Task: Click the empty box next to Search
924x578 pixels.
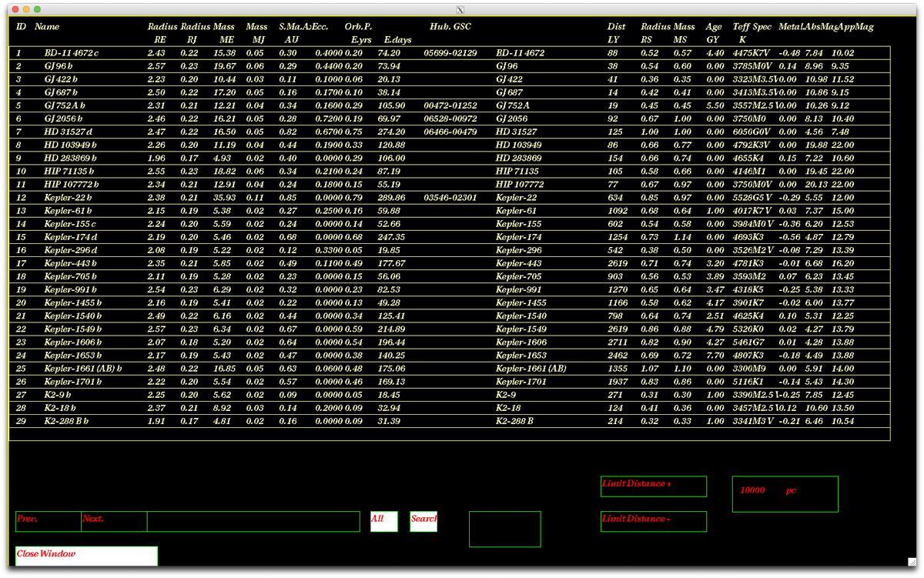Action: (504, 529)
